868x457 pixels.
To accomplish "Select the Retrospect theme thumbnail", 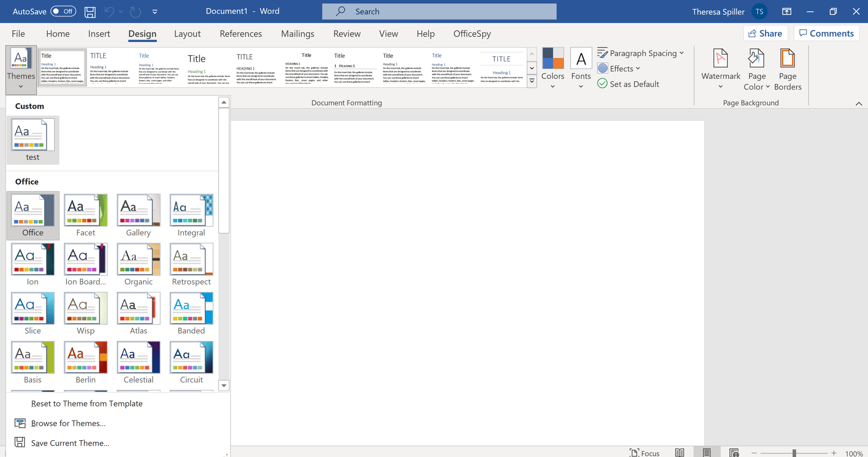I will tap(191, 265).
